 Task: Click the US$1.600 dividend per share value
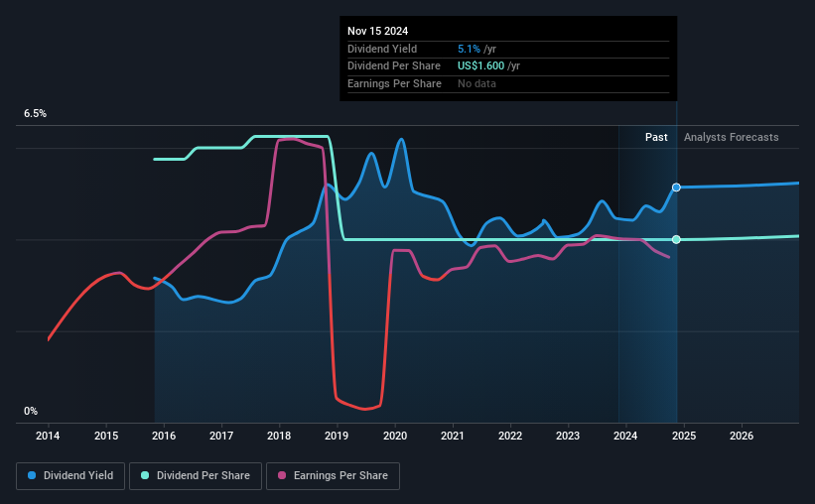coord(480,66)
